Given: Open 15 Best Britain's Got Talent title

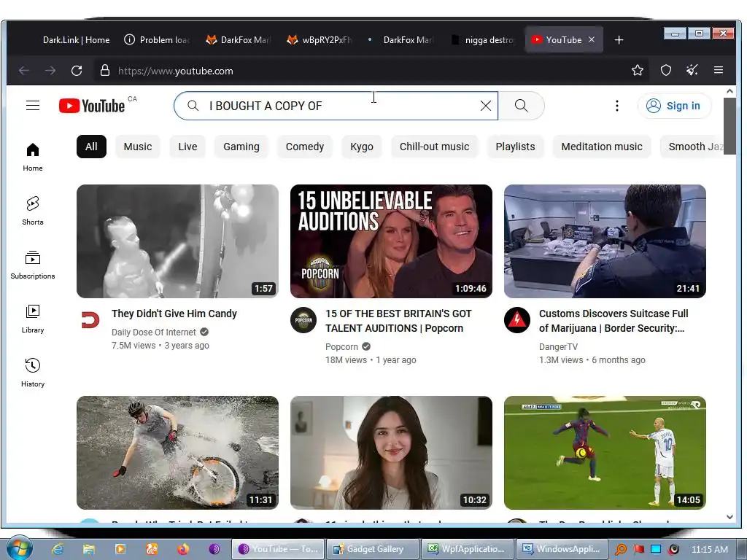Looking at the screenshot, I should coord(398,321).
